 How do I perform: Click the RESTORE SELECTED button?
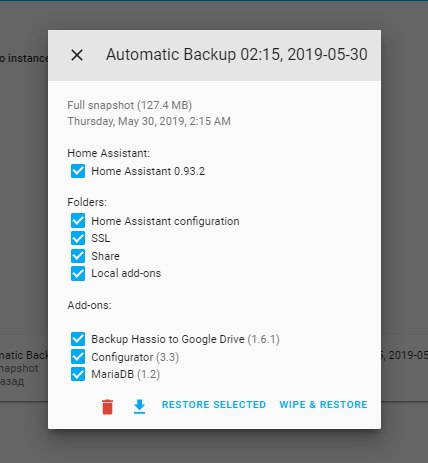[x=214, y=404]
